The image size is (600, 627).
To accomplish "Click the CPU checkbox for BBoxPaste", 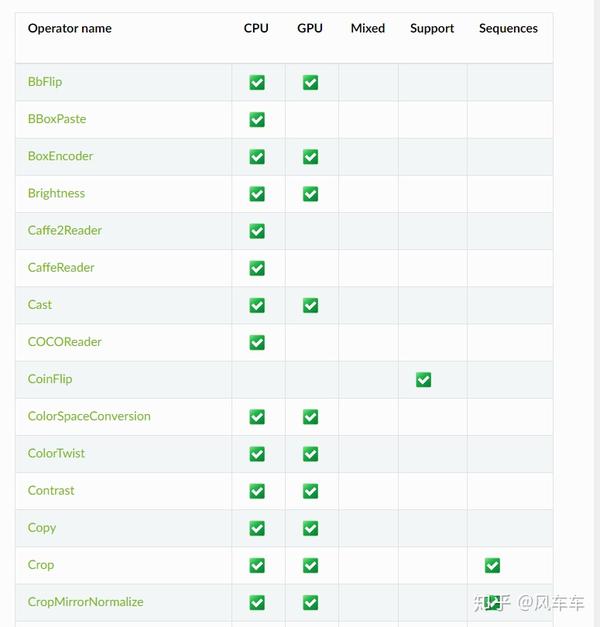I will [257, 120].
